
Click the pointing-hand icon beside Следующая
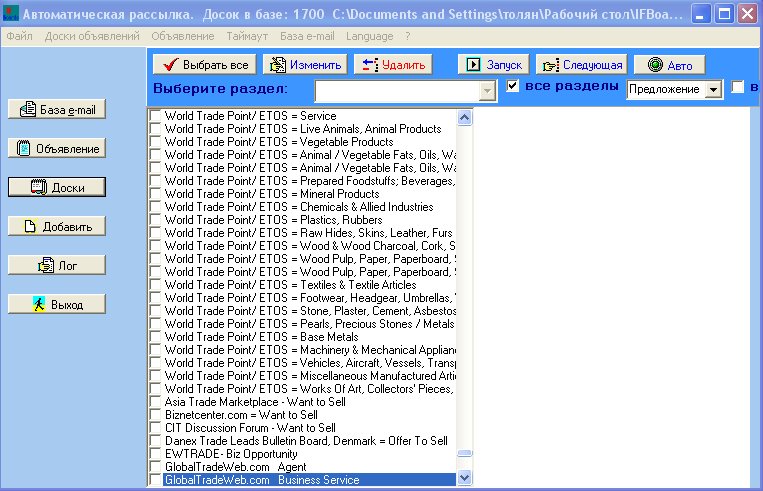551,65
